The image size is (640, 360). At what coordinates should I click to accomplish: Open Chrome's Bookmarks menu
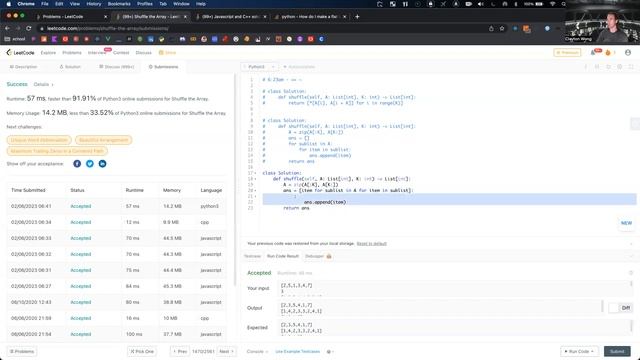tap(119, 4)
